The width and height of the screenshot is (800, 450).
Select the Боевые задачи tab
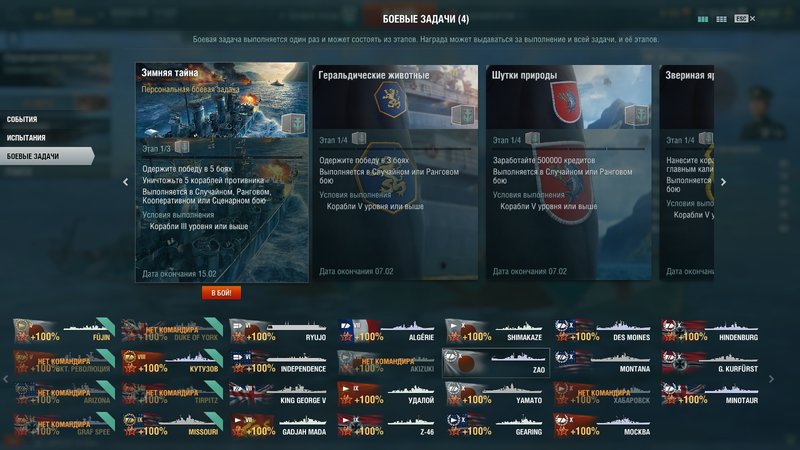click(47, 156)
